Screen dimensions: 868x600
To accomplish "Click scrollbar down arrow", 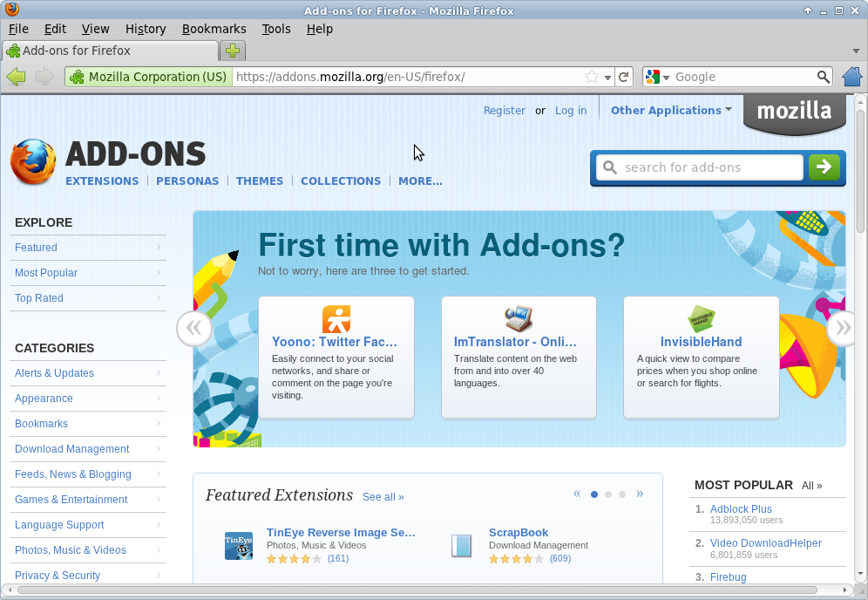I will 860,574.
